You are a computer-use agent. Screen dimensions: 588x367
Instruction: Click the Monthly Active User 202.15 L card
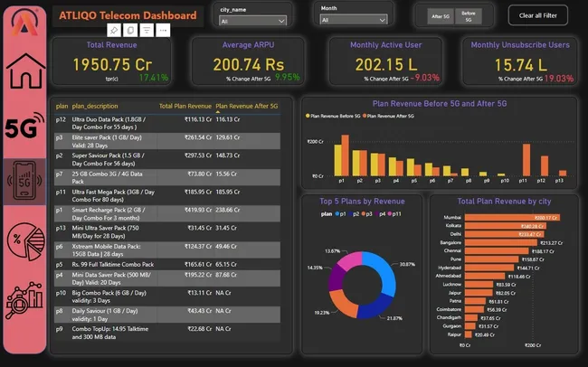tap(386, 61)
